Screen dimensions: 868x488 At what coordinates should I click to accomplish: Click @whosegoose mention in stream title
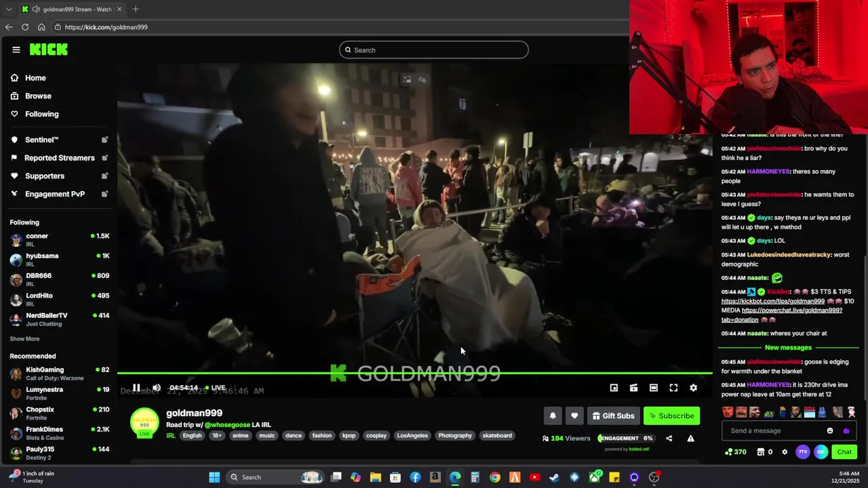227,425
